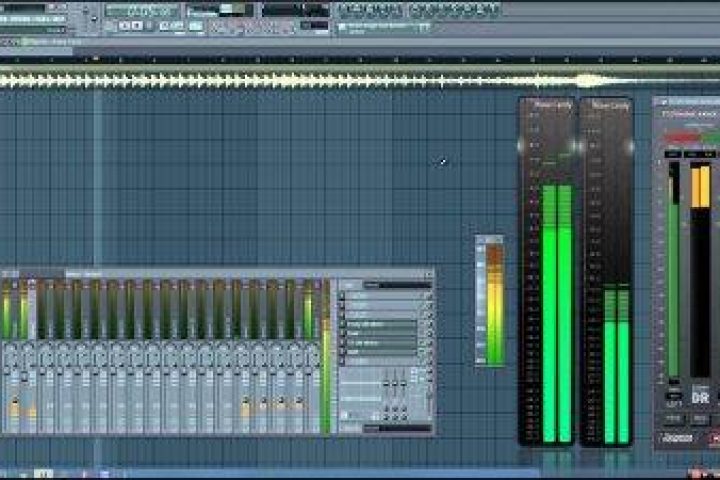The height and width of the screenshot is (480, 720).
Task: Click the right Wave Candy meter window
Action: pyautogui.click(x=607, y=280)
